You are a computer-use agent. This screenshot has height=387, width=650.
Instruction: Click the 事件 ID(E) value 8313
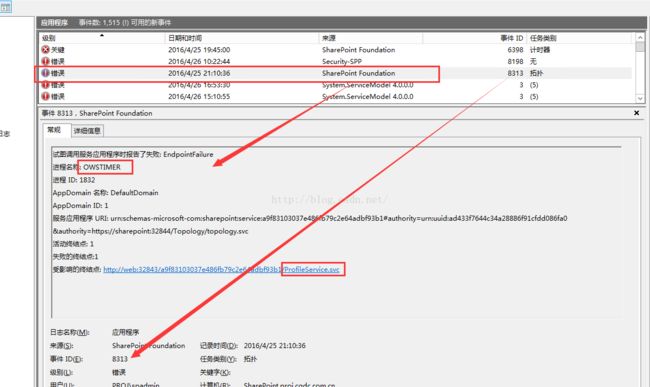click(x=120, y=359)
